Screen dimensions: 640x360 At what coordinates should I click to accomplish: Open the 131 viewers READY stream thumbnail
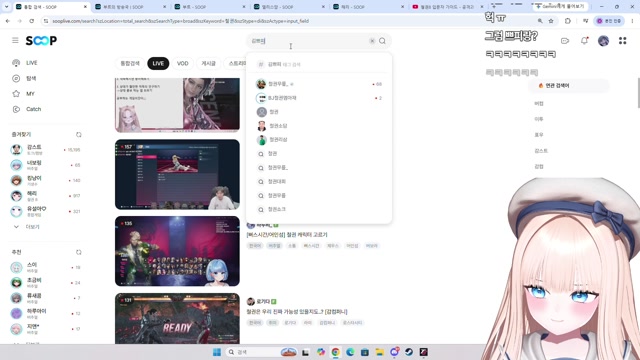[177, 318]
